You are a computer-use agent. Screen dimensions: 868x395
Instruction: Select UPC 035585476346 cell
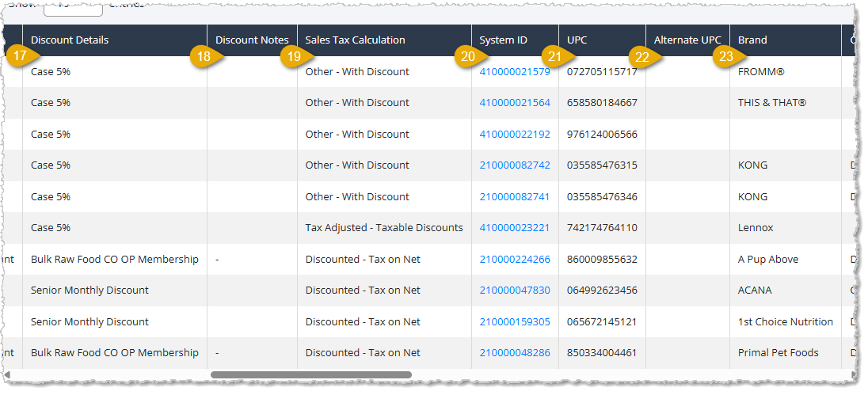(602, 196)
